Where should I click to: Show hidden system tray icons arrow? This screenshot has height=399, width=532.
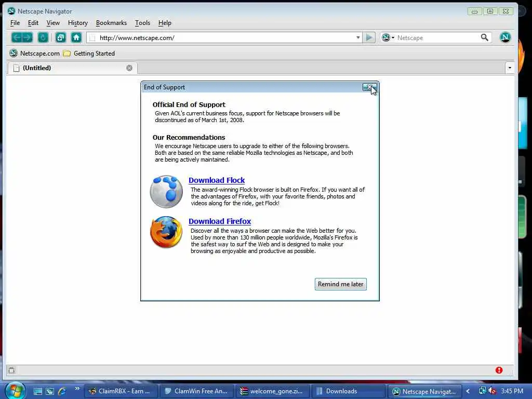pyautogui.click(x=468, y=391)
